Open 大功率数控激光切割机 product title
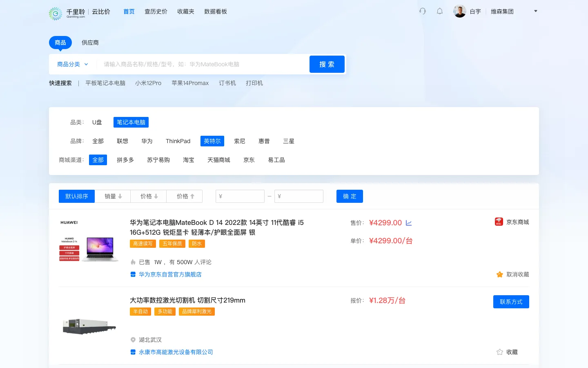The height and width of the screenshot is (368, 588). point(188,300)
